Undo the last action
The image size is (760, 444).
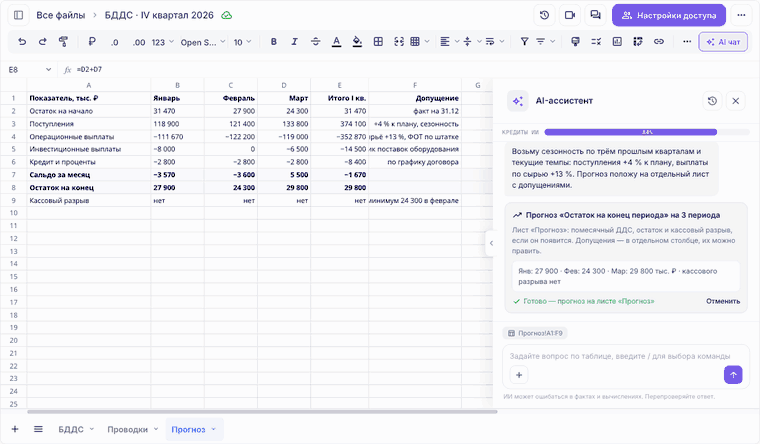pos(22,42)
